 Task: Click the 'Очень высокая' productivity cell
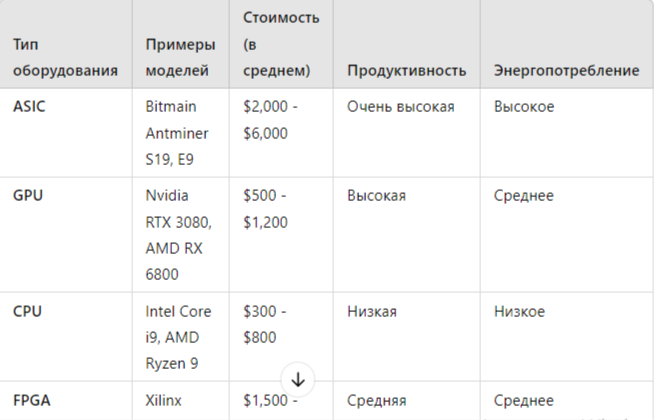tap(407, 133)
